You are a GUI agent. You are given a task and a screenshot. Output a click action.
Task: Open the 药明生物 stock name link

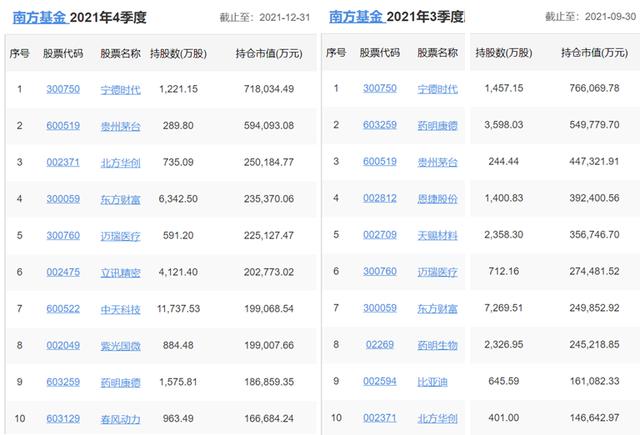(437, 345)
